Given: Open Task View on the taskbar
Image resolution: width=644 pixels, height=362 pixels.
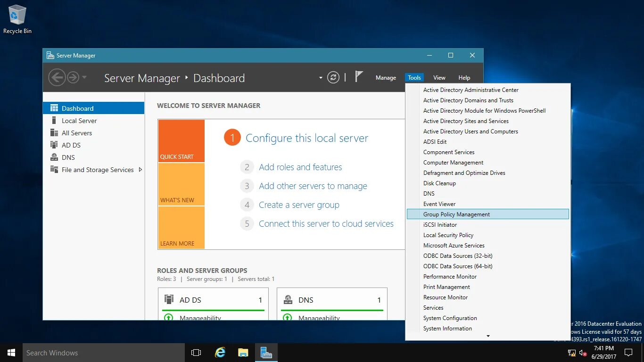Looking at the screenshot, I should point(196,352).
